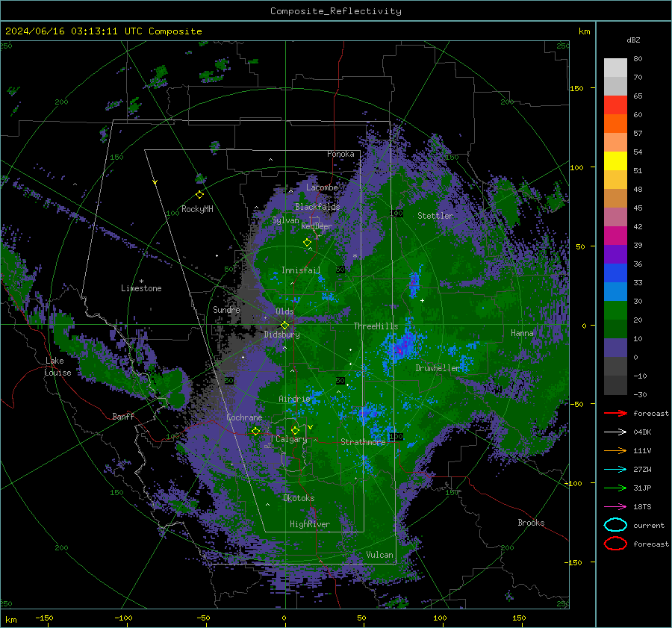
Task: Click yellow diamond marker south of Cochrane
Action: coord(255,431)
